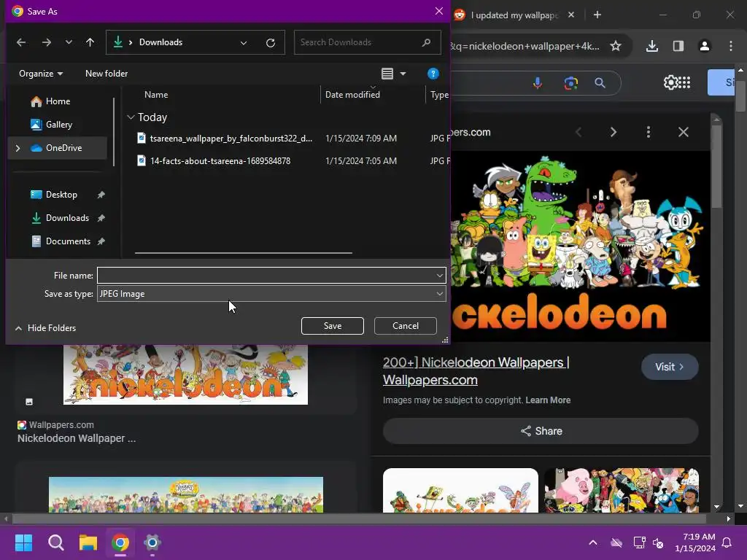This screenshot has width=747, height=560.
Task: Click the file list horizontal scrollbar
Action: click(244, 253)
